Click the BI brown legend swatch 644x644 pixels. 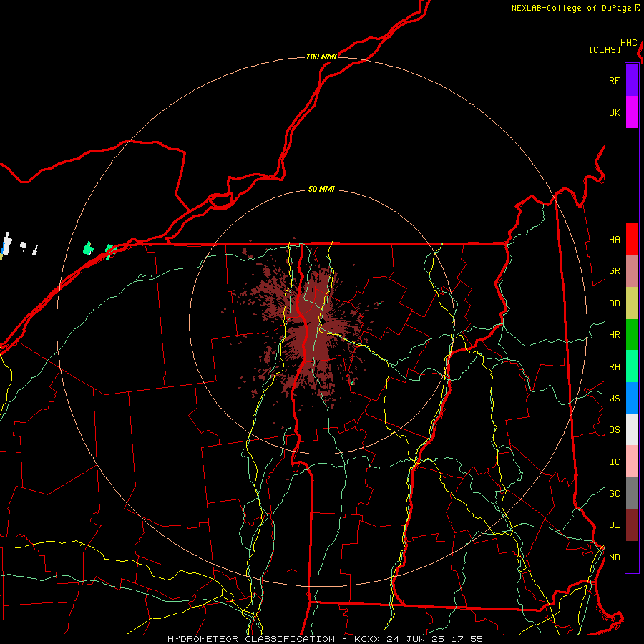pyautogui.click(x=632, y=525)
